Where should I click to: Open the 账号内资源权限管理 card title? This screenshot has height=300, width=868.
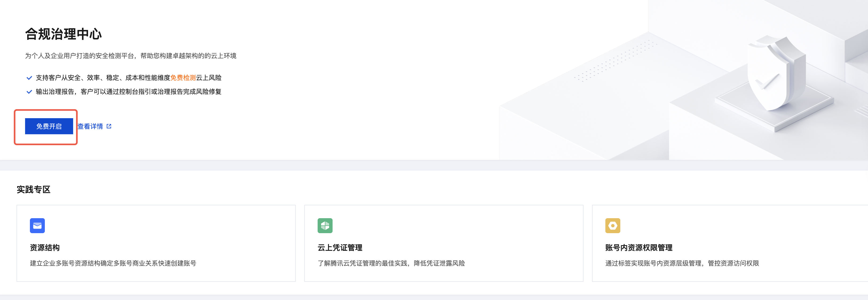point(638,247)
